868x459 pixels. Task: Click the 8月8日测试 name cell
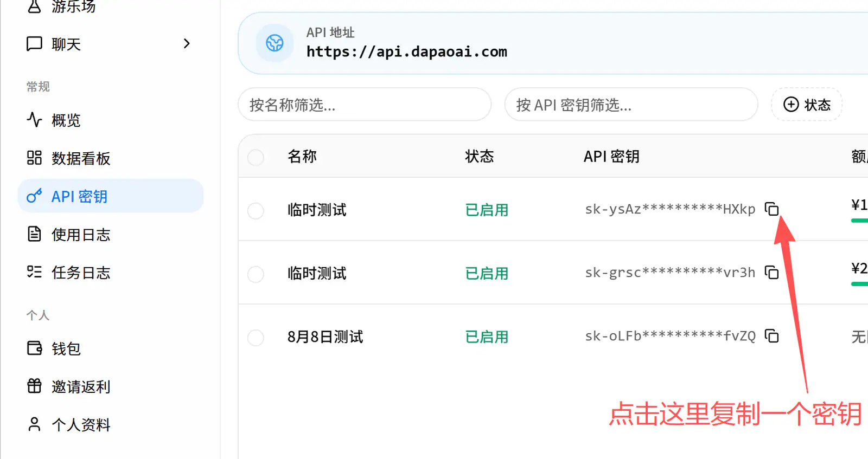pyautogui.click(x=325, y=337)
